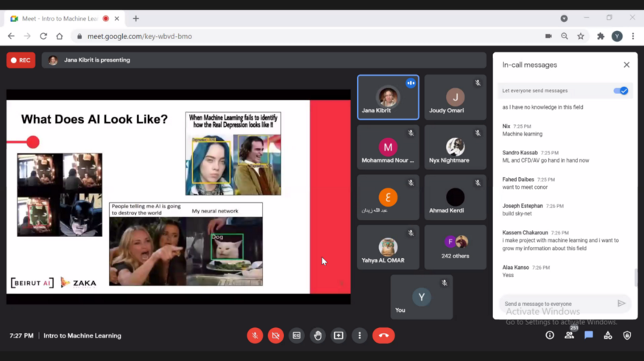Reload the Meet page
The image size is (644, 361).
[43, 36]
